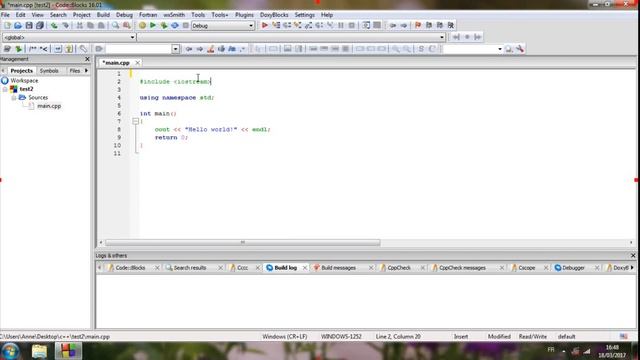
Task: Click the New file toolbar icon
Action: [7, 25]
